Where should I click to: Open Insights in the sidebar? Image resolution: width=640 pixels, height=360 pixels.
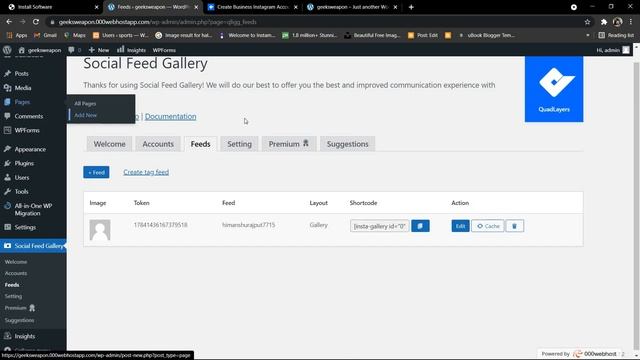[24, 336]
